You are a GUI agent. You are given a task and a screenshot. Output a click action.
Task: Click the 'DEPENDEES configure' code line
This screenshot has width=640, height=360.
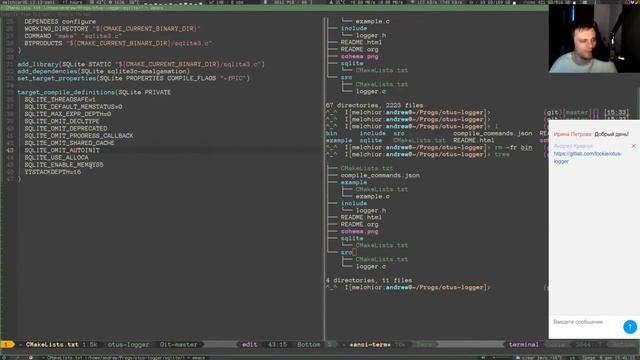(x=60, y=22)
